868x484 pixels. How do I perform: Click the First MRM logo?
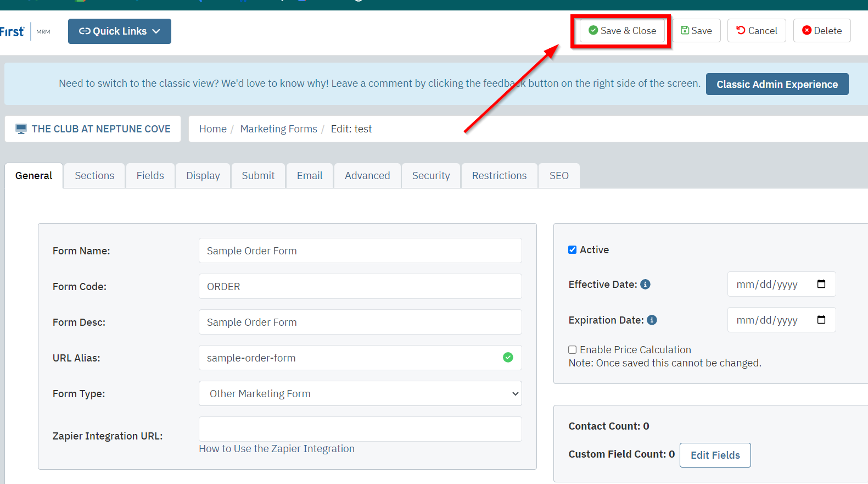tap(25, 32)
